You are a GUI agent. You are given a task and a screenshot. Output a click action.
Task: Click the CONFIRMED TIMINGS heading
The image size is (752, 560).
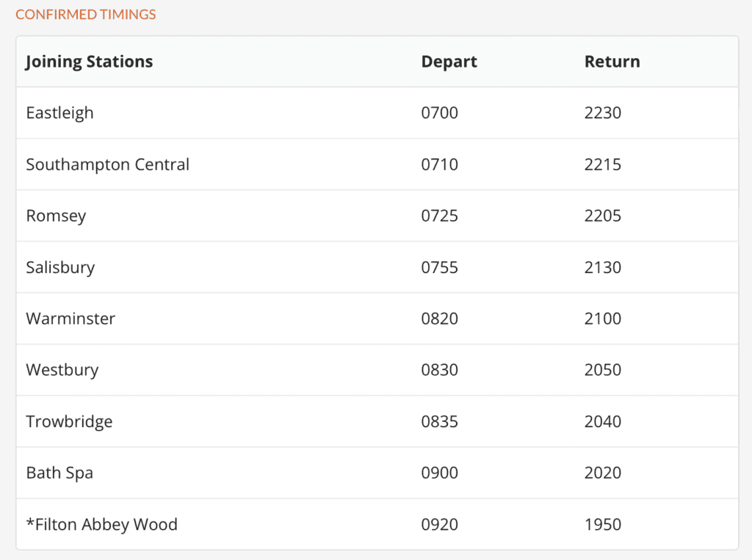(86, 15)
